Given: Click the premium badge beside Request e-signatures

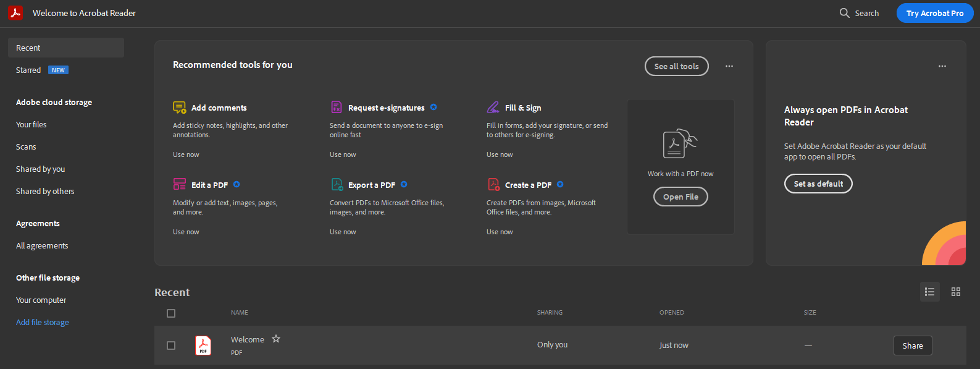Looking at the screenshot, I should click(433, 107).
